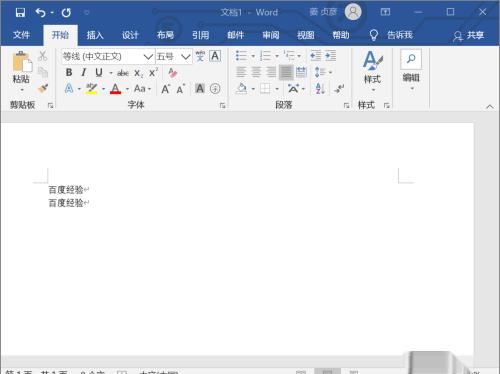This screenshot has height=374, width=500.
Task: Toggle Italic formatting
Action: click(84, 72)
